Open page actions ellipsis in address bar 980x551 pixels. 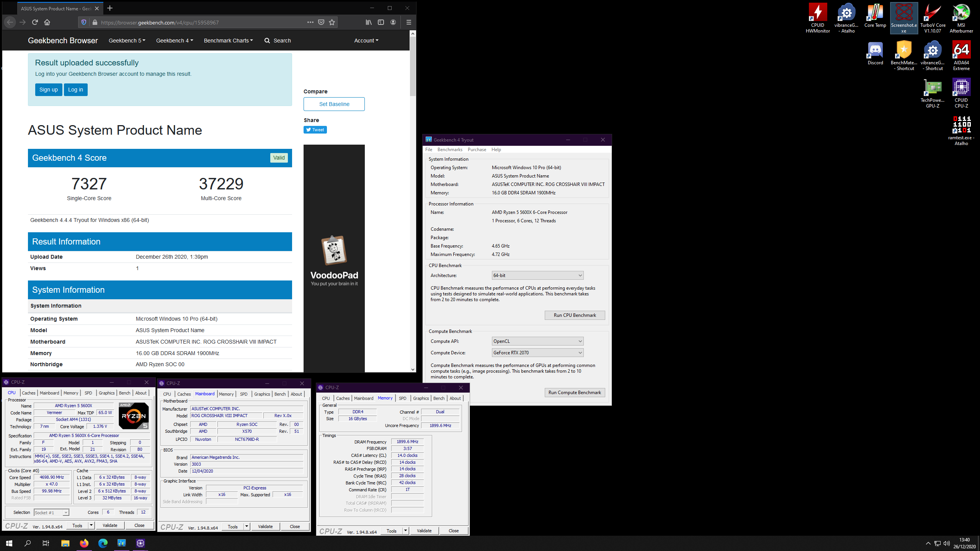click(x=310, y=22)
